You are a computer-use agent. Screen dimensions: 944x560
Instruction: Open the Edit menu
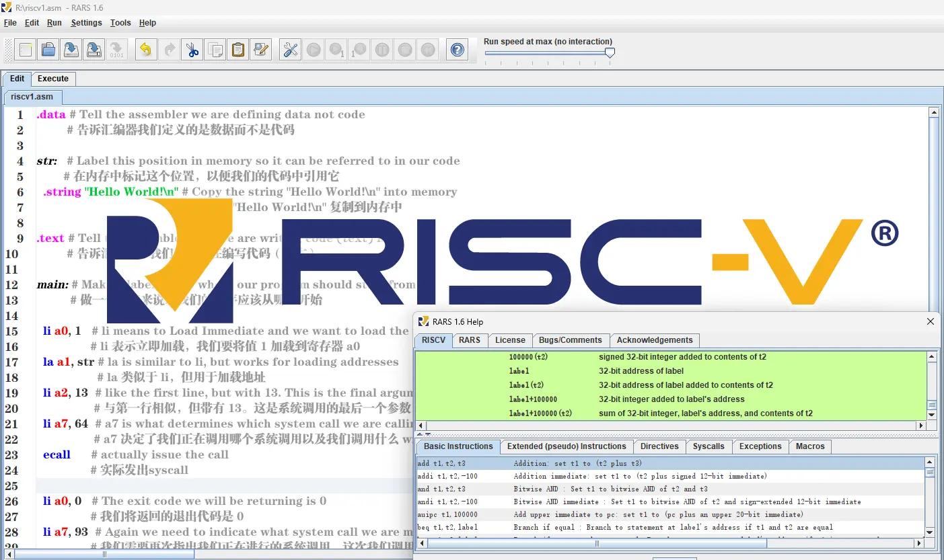click(32, 23)
